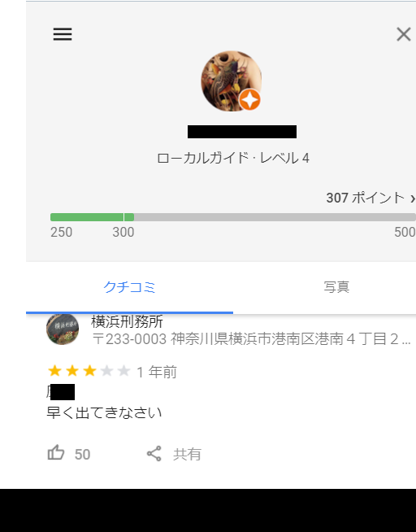This screenshot has width=416, height=532.
Task: Open the hamburger menu
Action: pos(63,34)
